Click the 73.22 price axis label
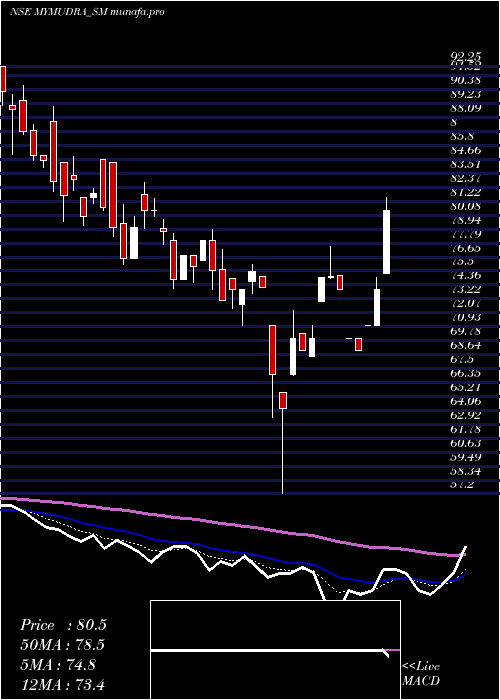Image resolution: width=500 pixels, height=700 pixels. click(x=465, y=290)
